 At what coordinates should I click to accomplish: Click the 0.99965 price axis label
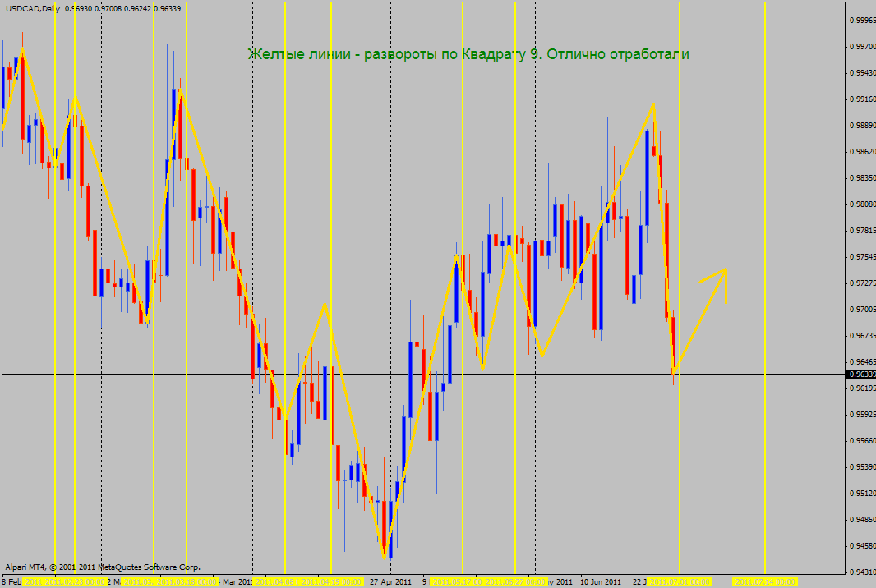tap(861, 20)
